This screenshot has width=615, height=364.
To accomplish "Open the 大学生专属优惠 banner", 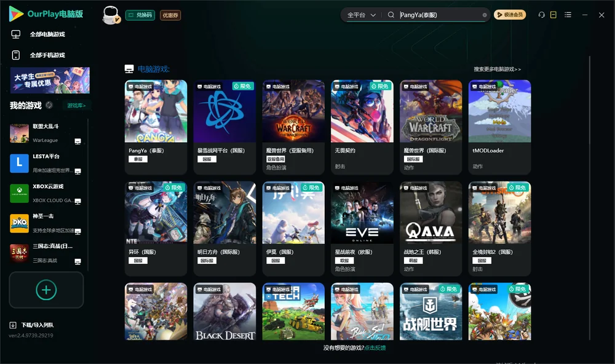I will 50,80.
